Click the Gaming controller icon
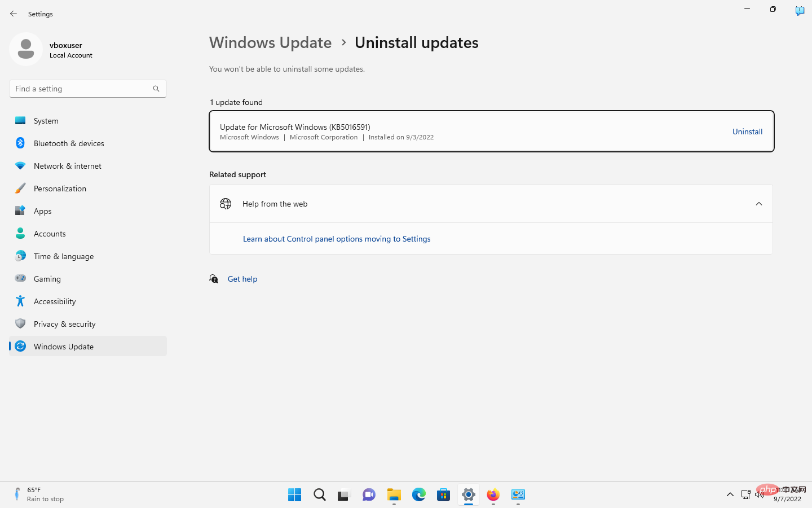The image size is (812, 508). [x=20, y=278]
